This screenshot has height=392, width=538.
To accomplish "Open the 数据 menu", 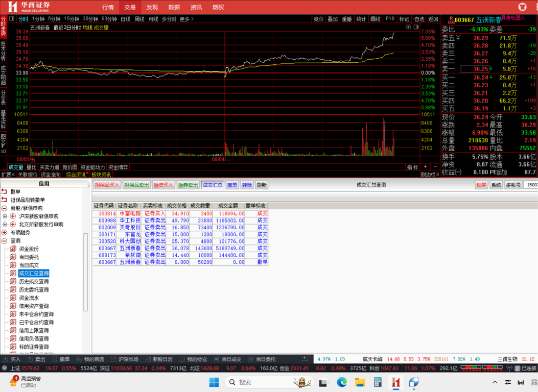I will [174, 7].
